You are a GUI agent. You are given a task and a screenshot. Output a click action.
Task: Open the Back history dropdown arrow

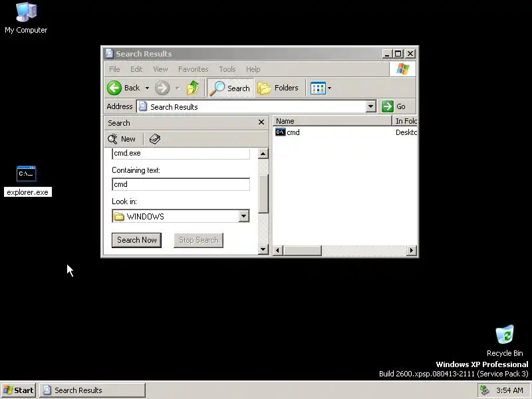[147, 88]
